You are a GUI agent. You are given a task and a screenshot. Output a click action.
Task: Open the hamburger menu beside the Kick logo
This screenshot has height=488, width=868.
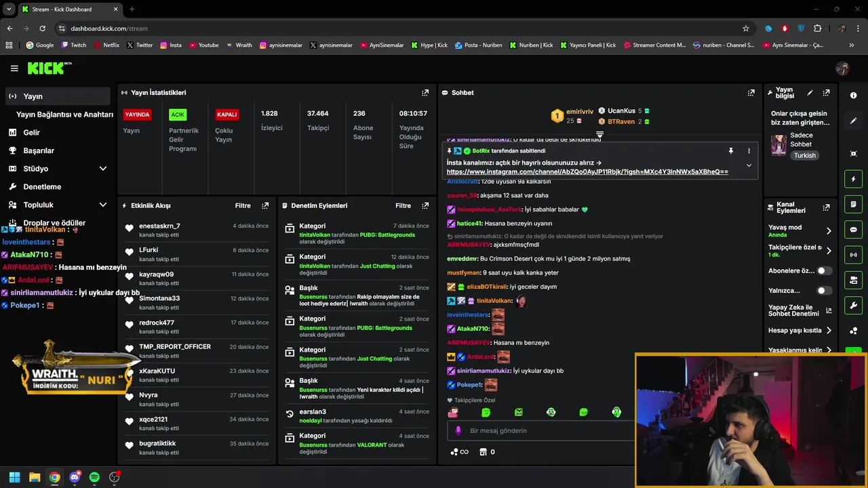[14, 68]
